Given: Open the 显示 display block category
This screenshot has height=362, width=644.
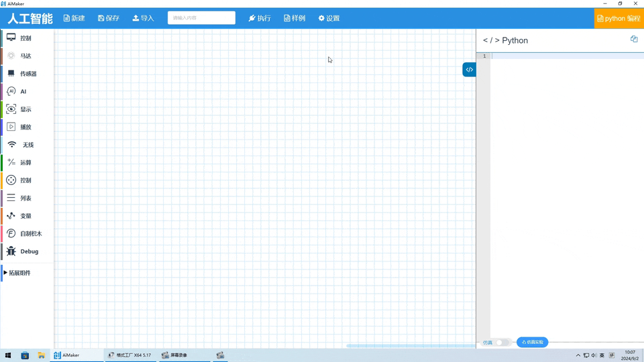Looking at the screenshot, I should click(27, 109).
